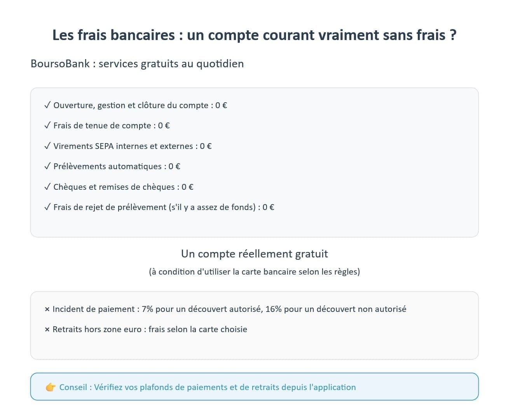
Task: Select the checkmark before Frais de rejet
Action: tap(47, 207)
